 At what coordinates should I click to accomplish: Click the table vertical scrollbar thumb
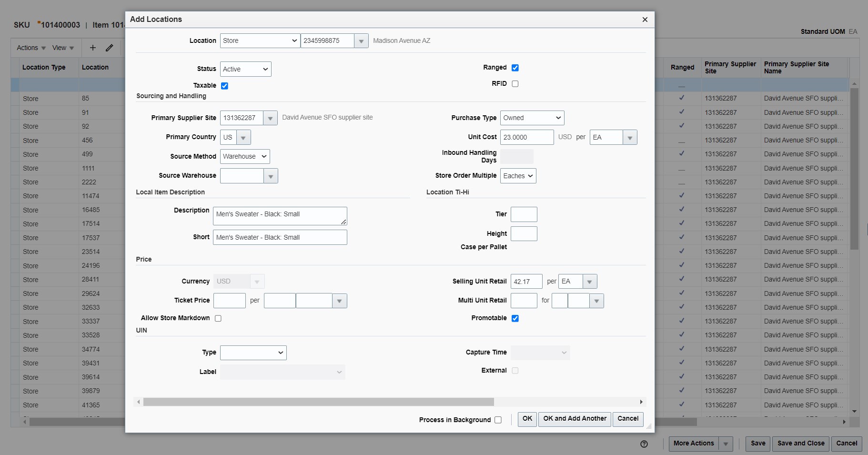(854, 169)
